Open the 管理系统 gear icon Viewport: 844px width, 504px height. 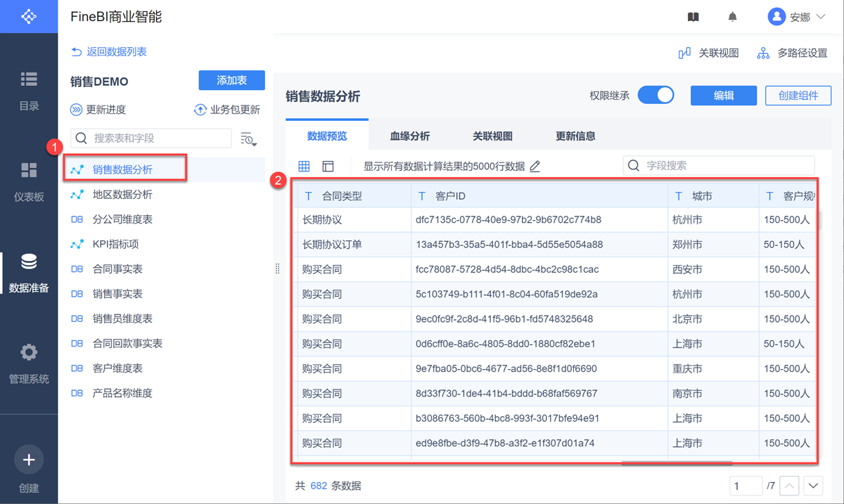click(x=29, y=352)
